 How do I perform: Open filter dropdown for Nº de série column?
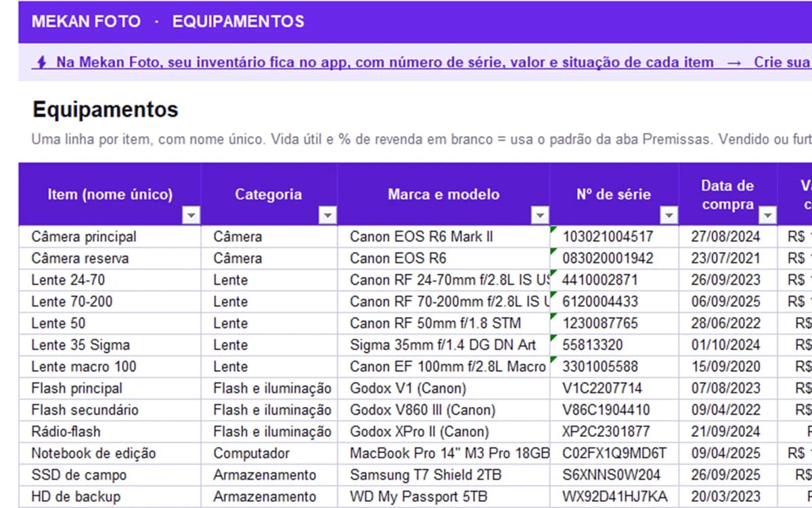tap(669, 215)
